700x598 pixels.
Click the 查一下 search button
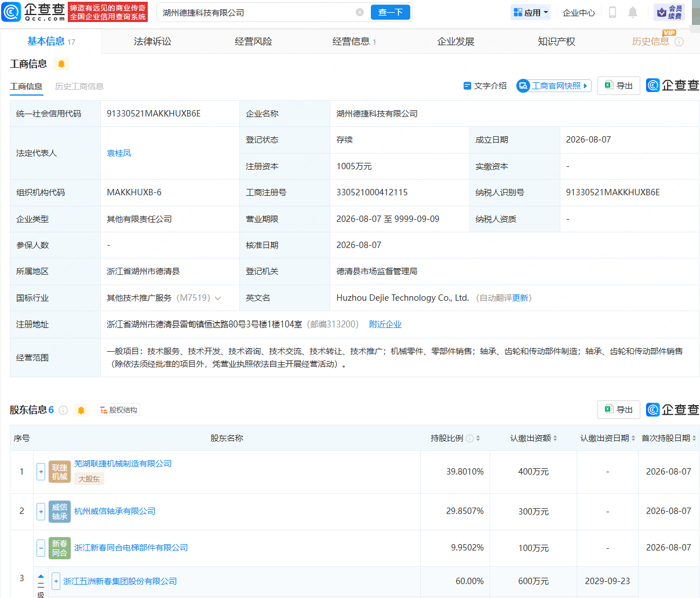click(390, 12)
